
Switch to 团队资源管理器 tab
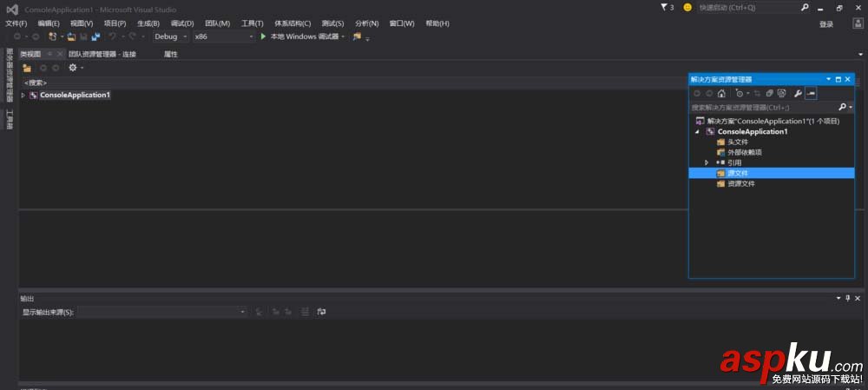coord(102,55)
